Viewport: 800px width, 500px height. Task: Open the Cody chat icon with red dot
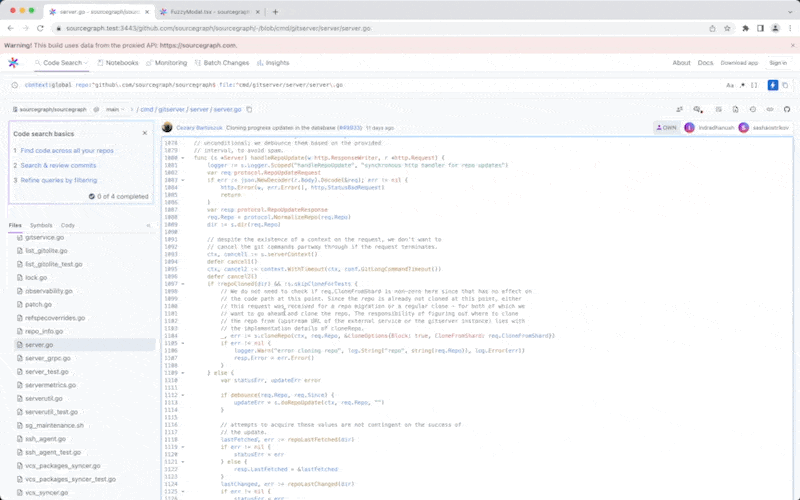[x=697, y=109]
